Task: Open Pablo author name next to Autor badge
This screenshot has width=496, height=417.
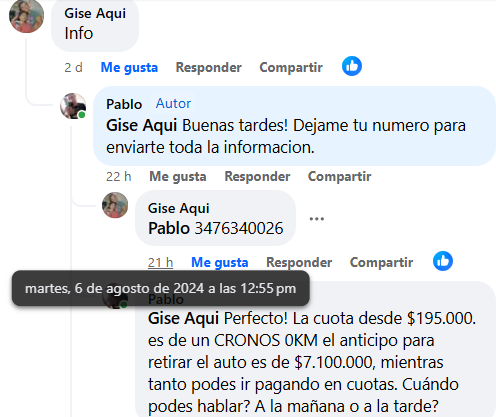Action: [x=124, y=104]
